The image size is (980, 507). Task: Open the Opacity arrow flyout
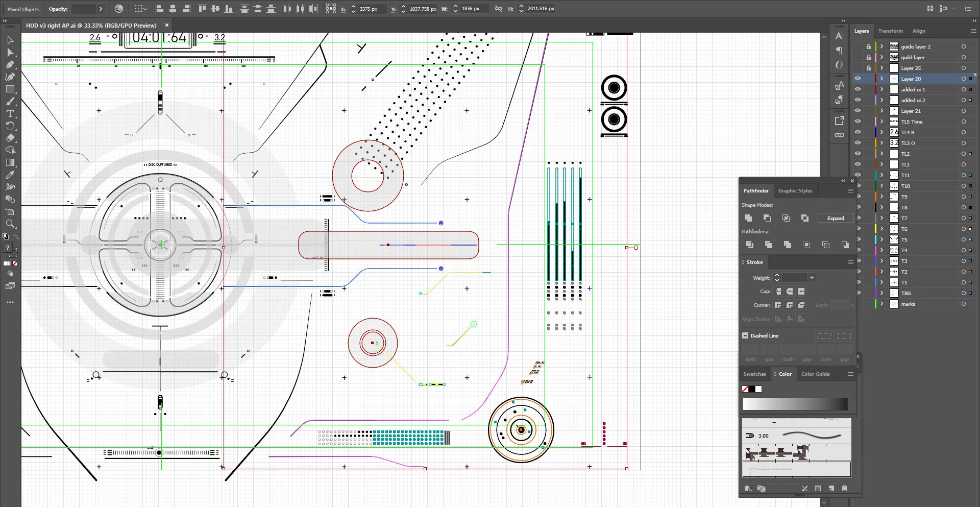[x=101, y=9]
